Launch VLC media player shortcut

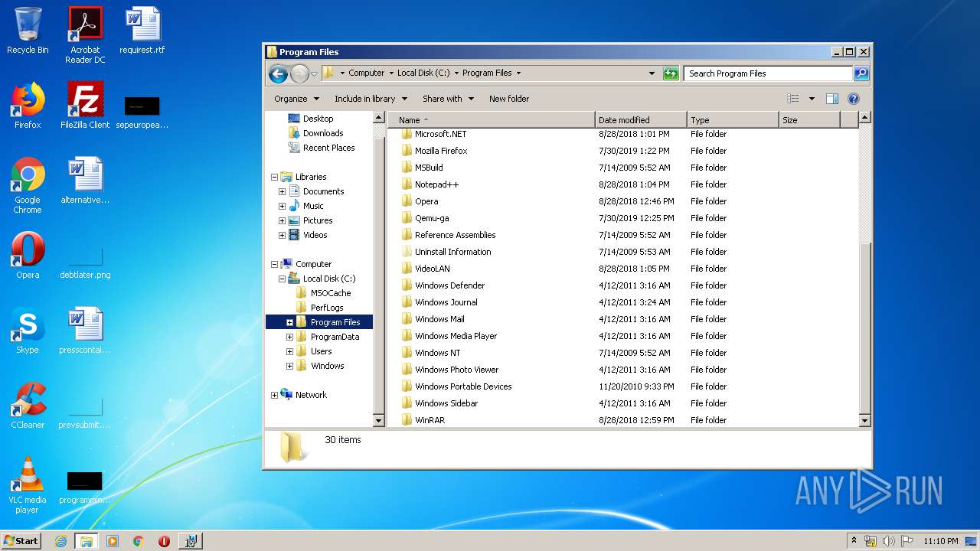28,485
